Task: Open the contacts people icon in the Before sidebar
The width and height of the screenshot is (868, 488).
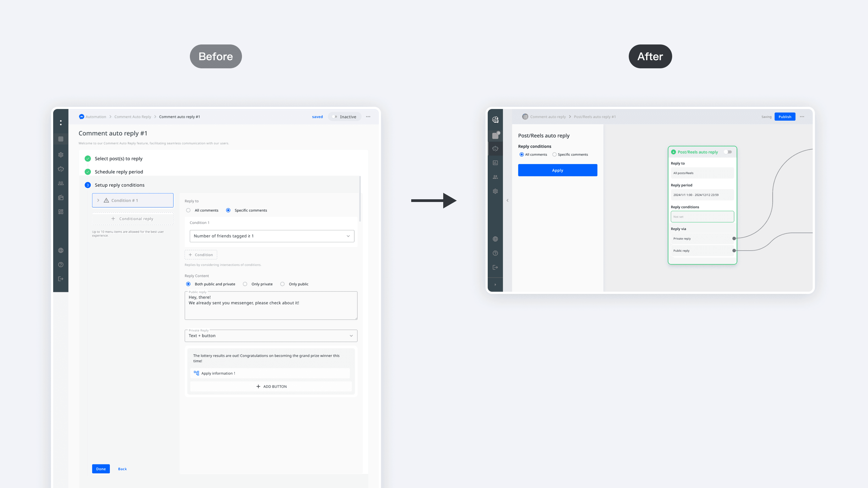Action: 61,183
